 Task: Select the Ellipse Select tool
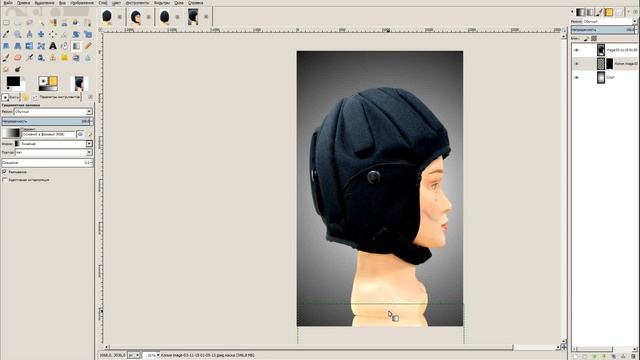pos(18,23)
